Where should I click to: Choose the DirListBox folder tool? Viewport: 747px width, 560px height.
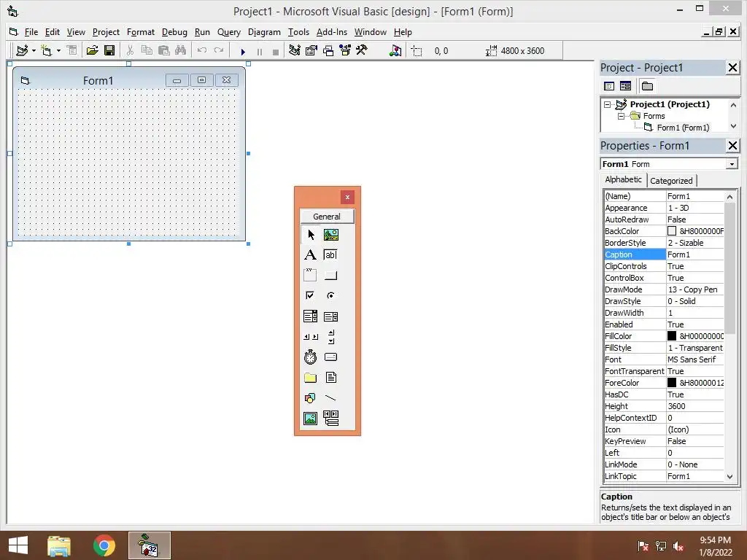(x=310, y=378)
